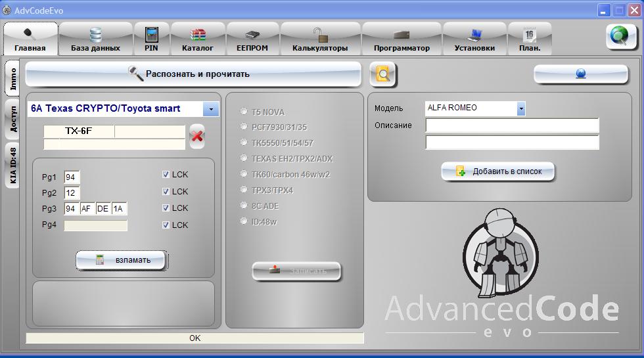Toggle the LCK checkbox for Pg1
Image resolution: width=644 pixels, height=358 pixels.
coord(166,175)
